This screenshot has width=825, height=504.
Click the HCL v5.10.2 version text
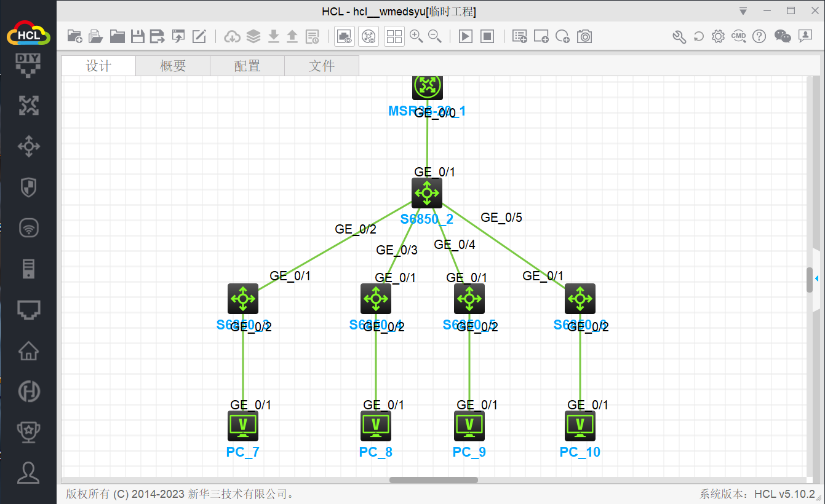click(785, 494)
